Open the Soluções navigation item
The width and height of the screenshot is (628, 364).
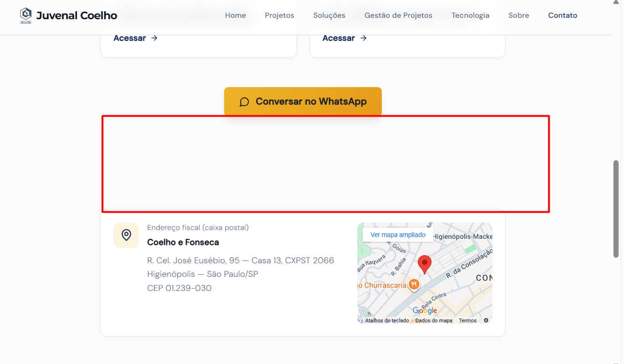pos(329,15)
